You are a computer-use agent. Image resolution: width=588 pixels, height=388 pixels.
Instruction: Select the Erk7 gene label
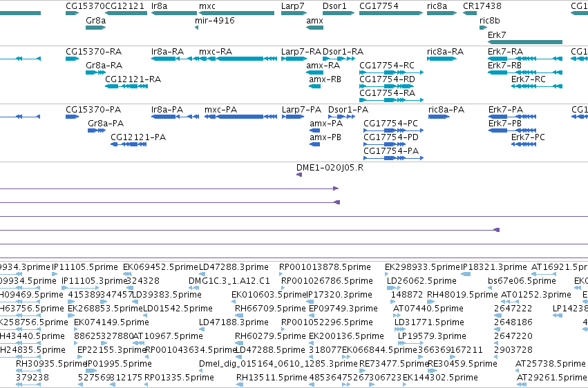click(x=497, y=35)
